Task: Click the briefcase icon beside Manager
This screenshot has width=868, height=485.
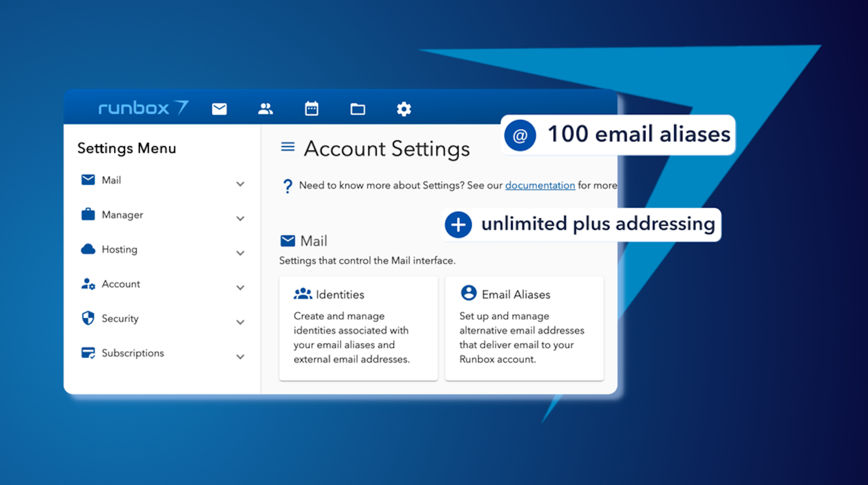Action: [88, 214]
